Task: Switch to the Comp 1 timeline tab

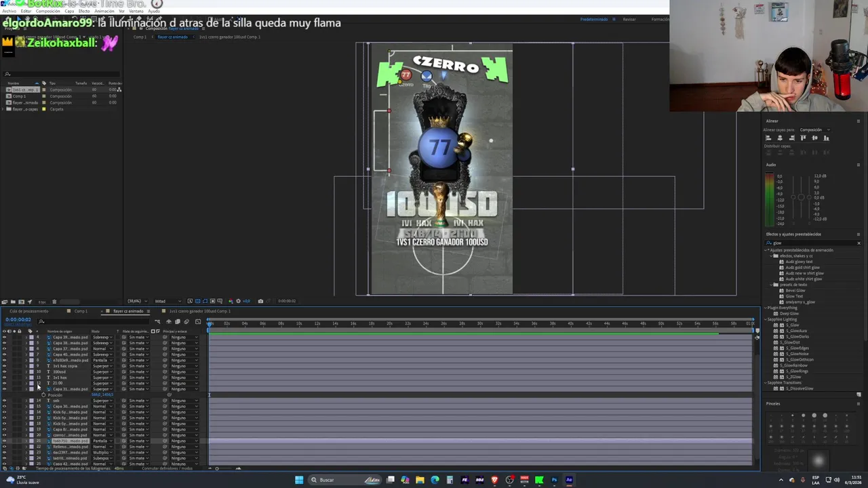Action: point(81,311)
